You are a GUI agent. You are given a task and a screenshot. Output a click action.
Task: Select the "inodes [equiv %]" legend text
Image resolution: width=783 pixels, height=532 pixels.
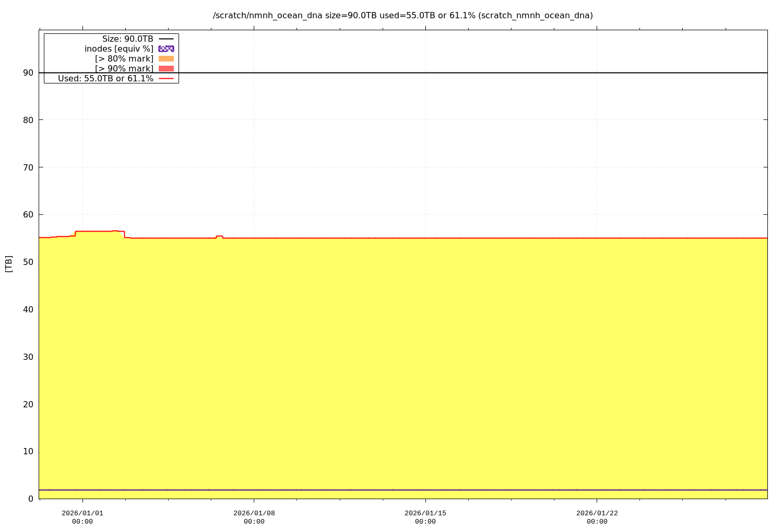click(119, 49)
